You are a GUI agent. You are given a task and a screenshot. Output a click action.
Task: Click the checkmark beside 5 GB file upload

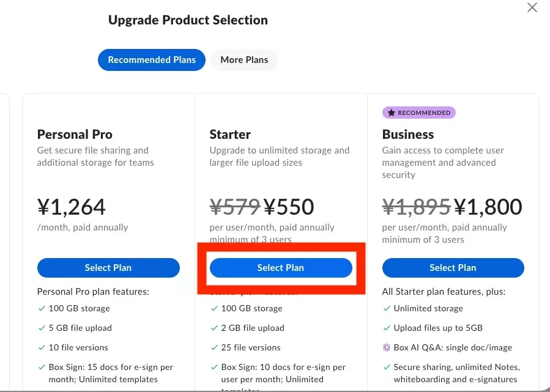tap(42, 328)
